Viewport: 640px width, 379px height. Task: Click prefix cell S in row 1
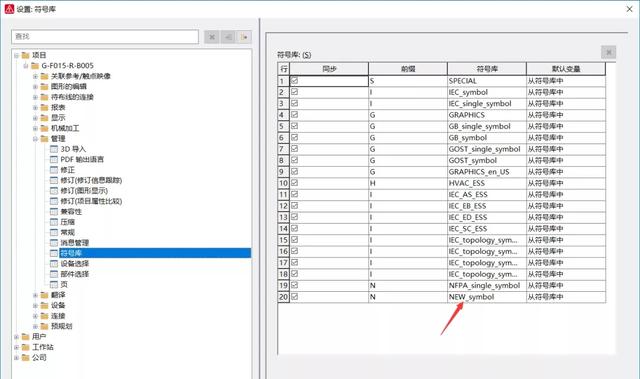408,81
